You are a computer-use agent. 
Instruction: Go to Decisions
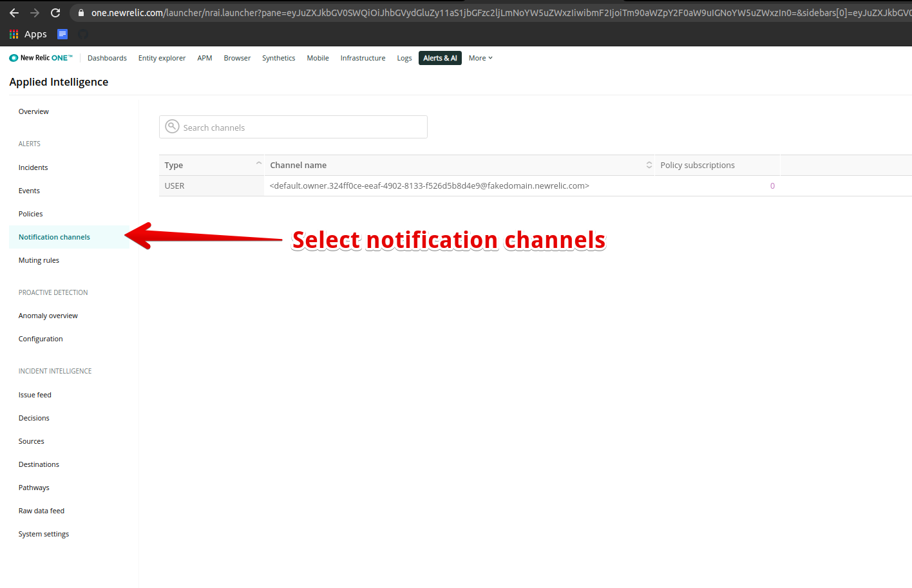[x=34, y=418]
